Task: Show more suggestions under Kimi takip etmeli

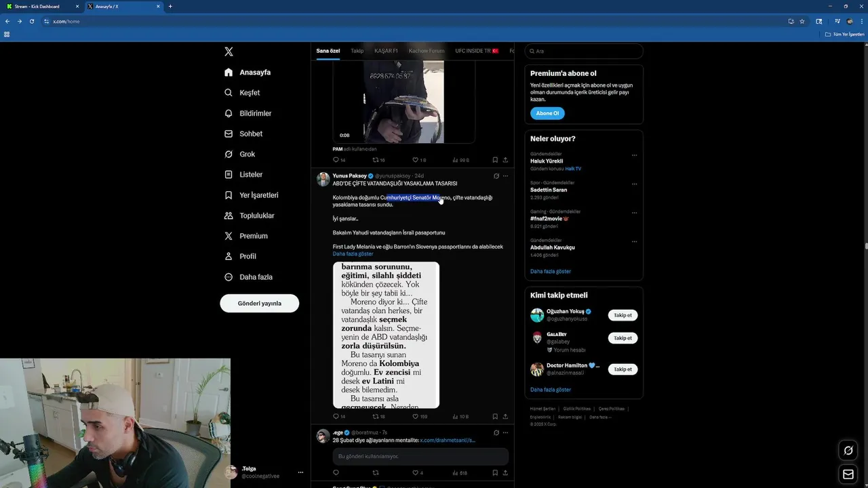Action: click(x=551, y=390)
